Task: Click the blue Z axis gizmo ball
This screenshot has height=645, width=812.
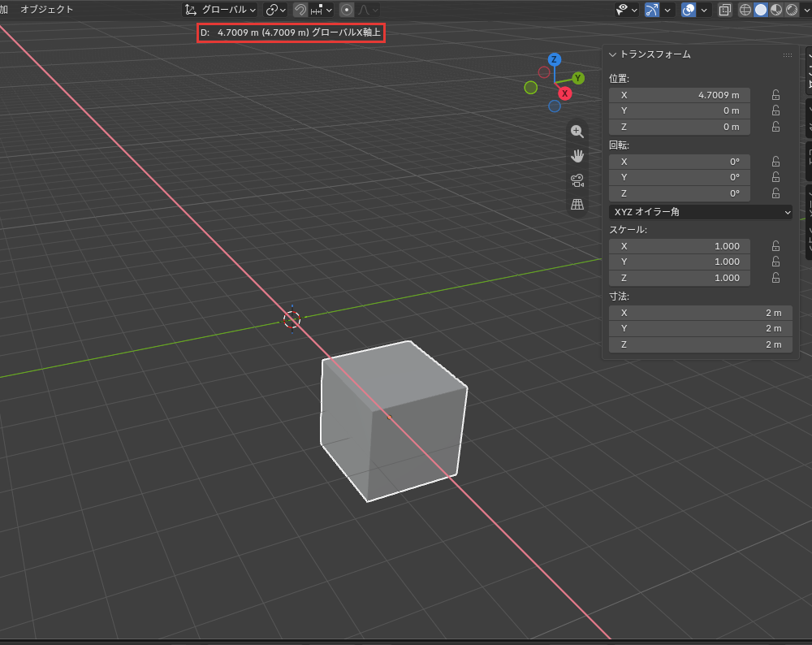Action: tap(554, 59)
